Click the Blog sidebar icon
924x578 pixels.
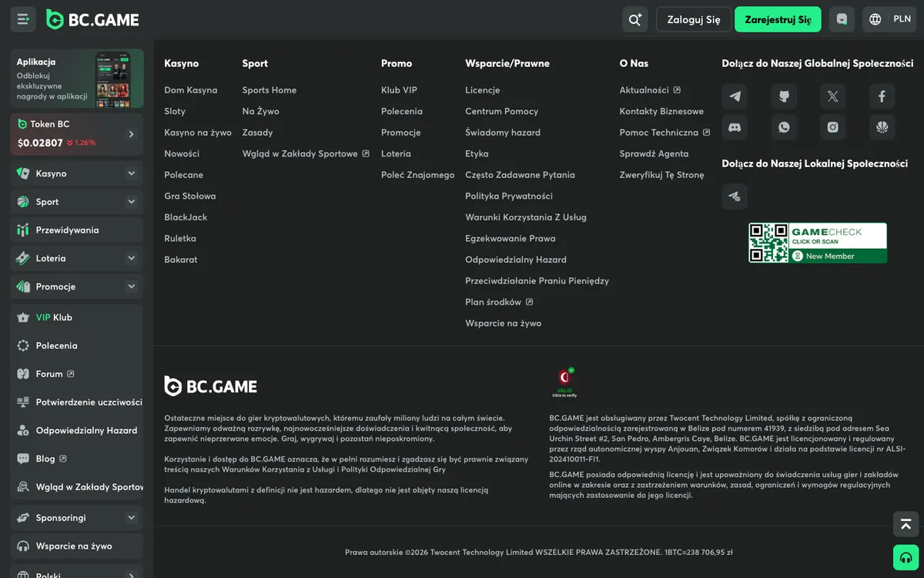coord(23,459)
